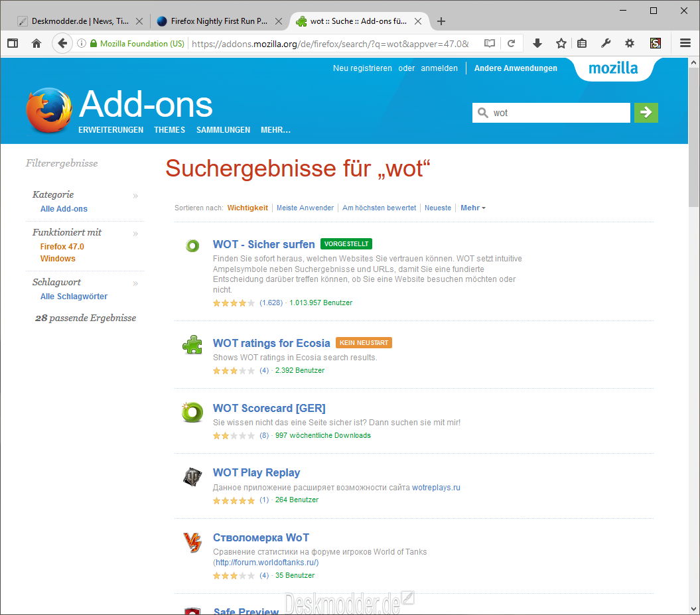This screenshot has width=700, height=615.
Task: Click the Firefox Add-ons logo
Action: pos(48,110)
